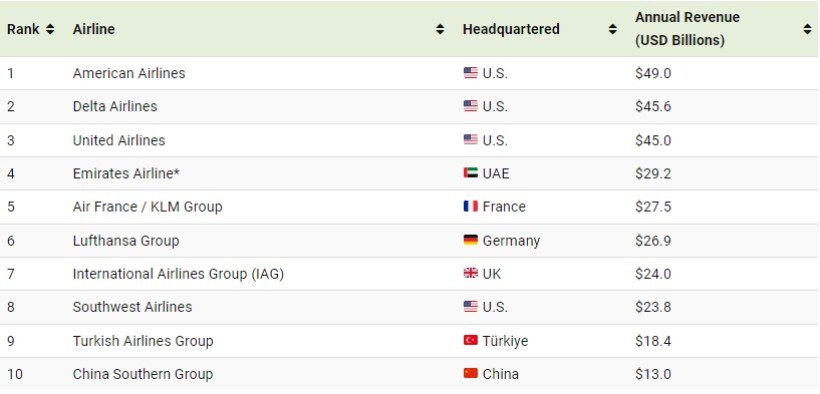Sort by Annual Revenue using arrow icon

pyautogui.click(x=807, y=29)
